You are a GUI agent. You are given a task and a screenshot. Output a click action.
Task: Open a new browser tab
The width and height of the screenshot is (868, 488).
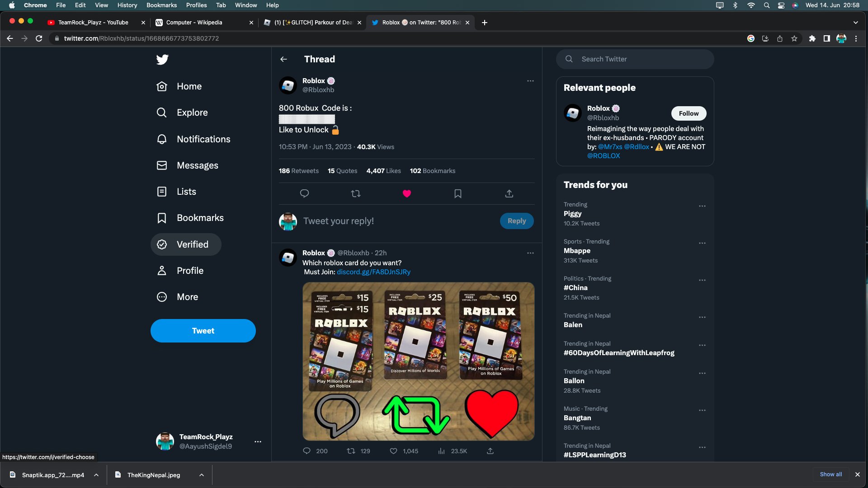(x=484, y=23)
